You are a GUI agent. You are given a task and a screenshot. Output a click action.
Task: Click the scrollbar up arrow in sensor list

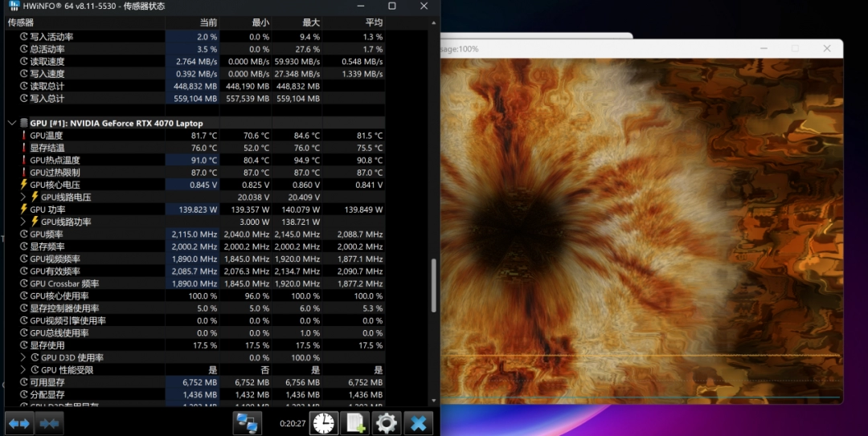click(x=433, y=22)
